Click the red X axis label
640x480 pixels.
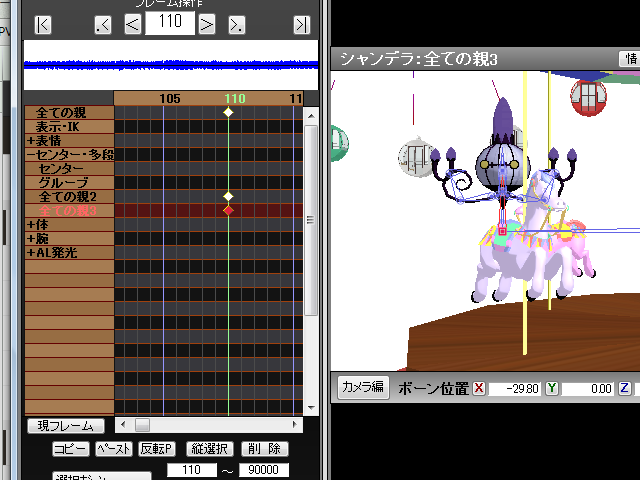pyautogui.click(x=479, y=388)
